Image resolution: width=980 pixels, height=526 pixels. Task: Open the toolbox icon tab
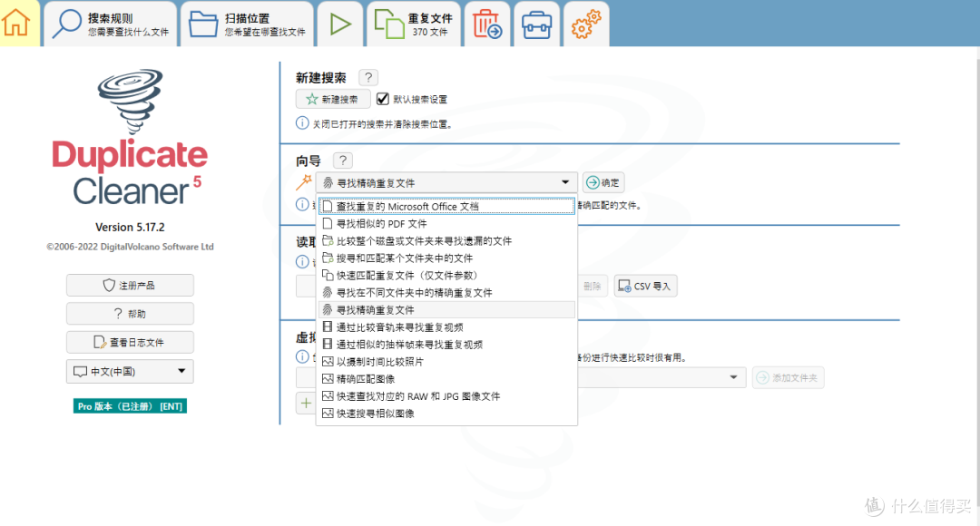[x=536, y=24]
